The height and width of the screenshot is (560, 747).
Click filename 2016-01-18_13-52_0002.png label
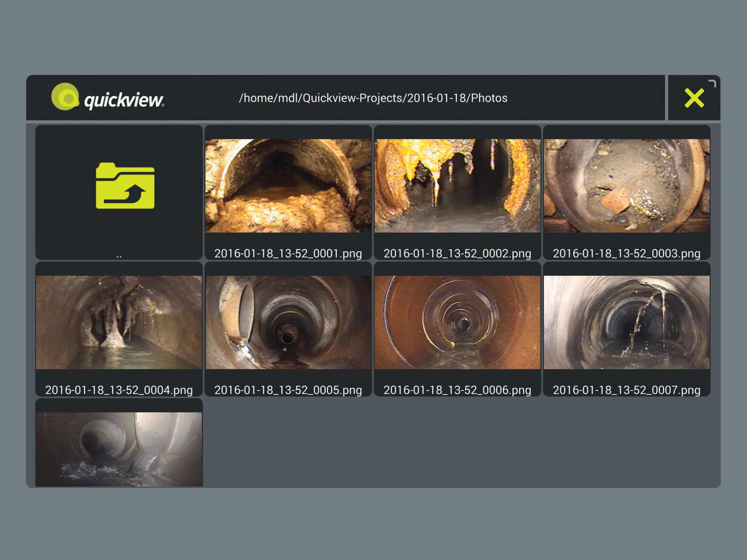point(457,253)
